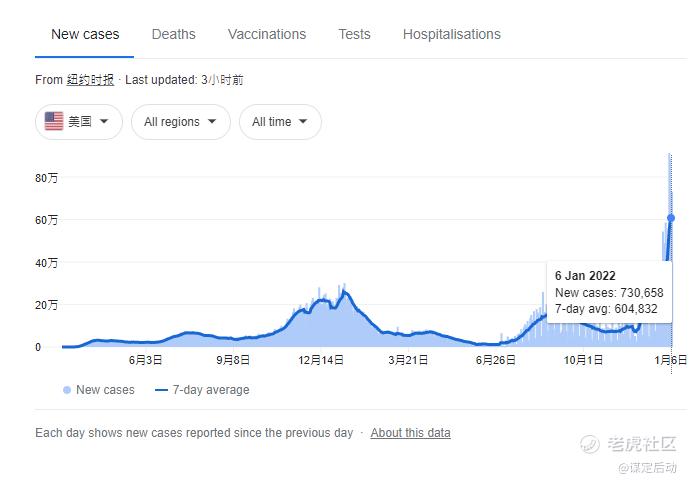Expand the All regions dropdown
Screen dimensions: 689x483
coord(181,122)
